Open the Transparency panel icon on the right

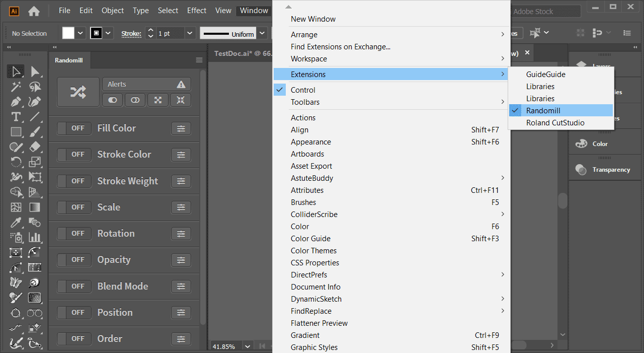point(582,170)
